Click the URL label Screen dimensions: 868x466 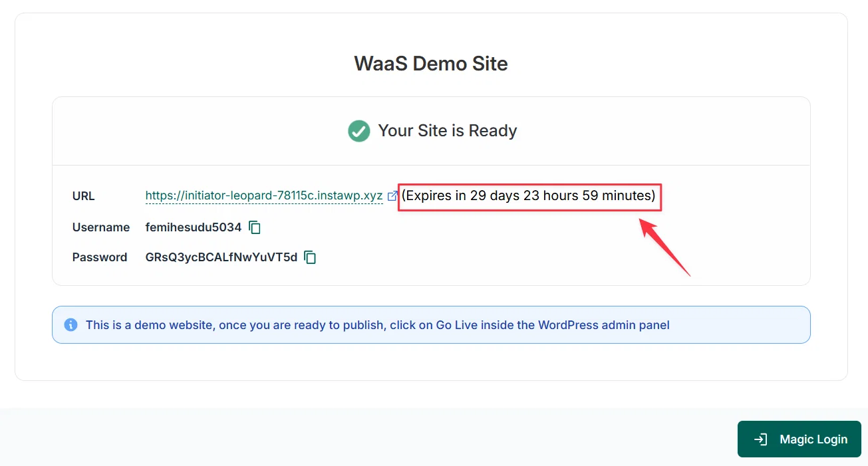(x=84, y=196)
